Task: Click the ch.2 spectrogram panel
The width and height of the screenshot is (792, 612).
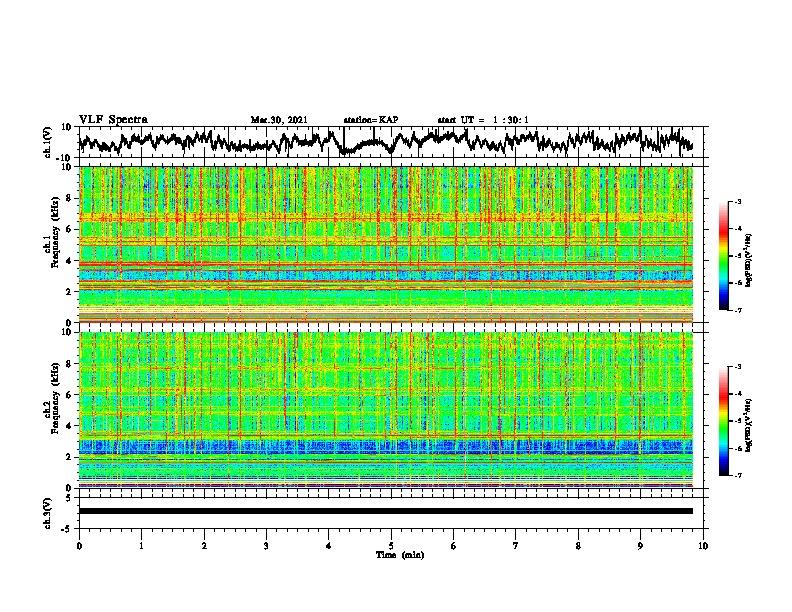Action: point(386,410)
